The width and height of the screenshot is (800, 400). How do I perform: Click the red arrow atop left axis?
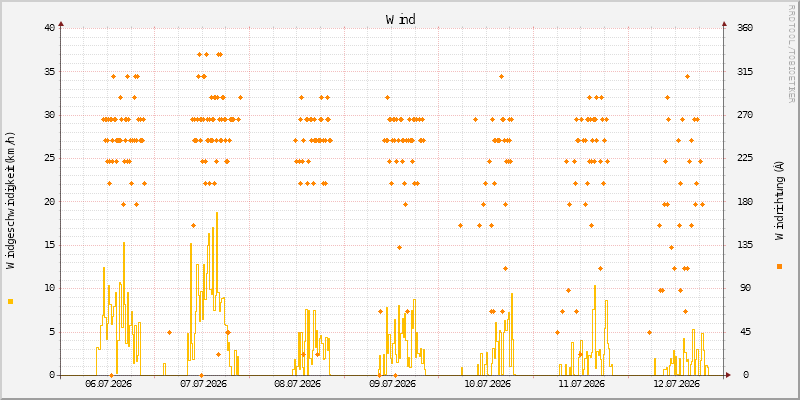(x=61, y=23)
